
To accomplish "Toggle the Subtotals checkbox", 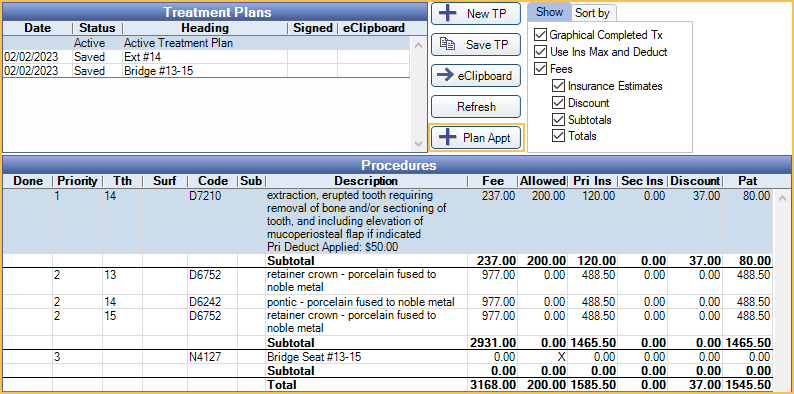I will [x=559, y=120].
